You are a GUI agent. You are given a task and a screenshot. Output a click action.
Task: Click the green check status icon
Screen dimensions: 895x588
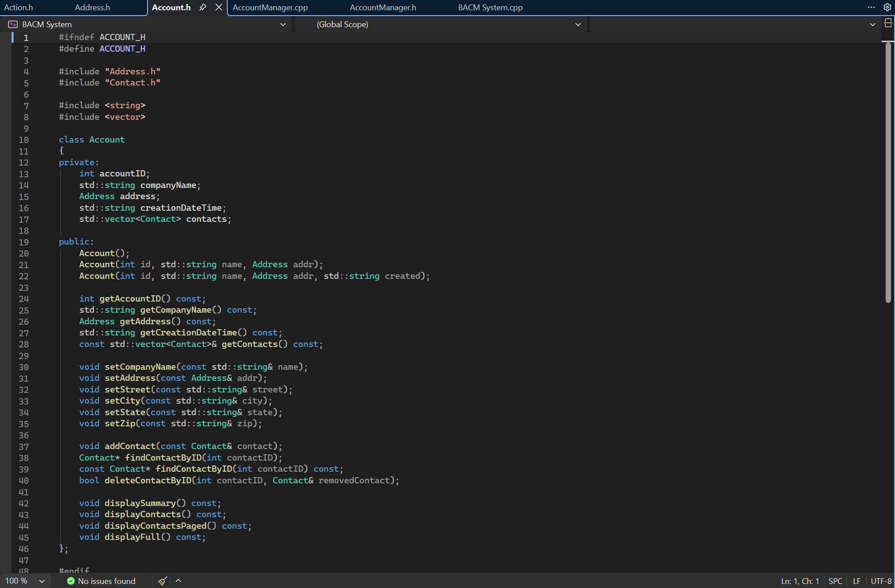point(70,581)
